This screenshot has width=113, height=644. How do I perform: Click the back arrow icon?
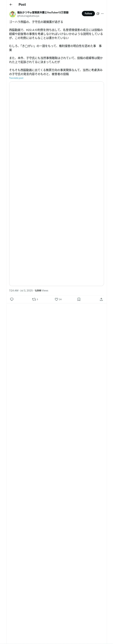tap(11, 5)
